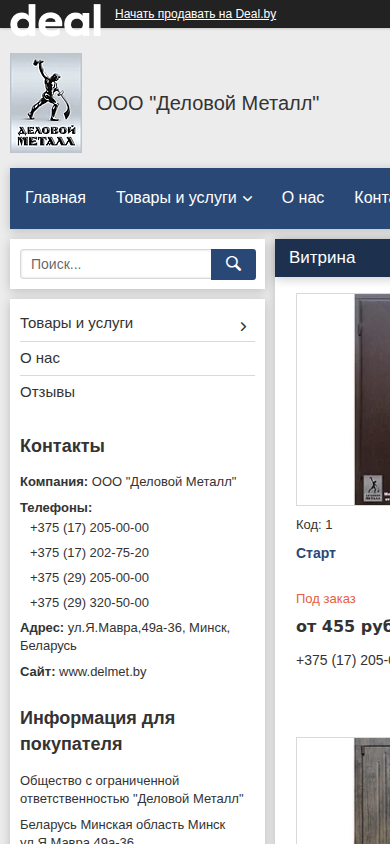Click the ООО "Деловой Металл" page title

[208, 103]
